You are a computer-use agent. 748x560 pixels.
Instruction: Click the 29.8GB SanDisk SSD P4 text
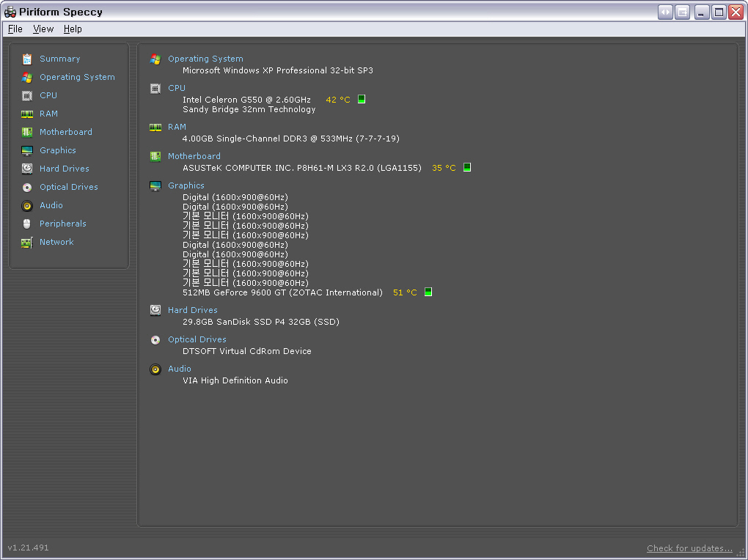point(261,322)
